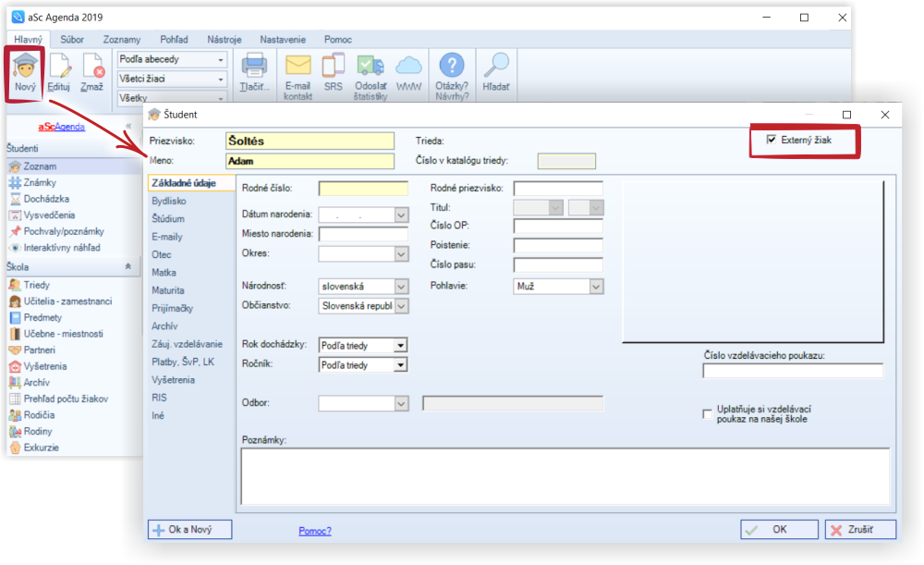
Task: Click the OK button
Action: [779, 530]
